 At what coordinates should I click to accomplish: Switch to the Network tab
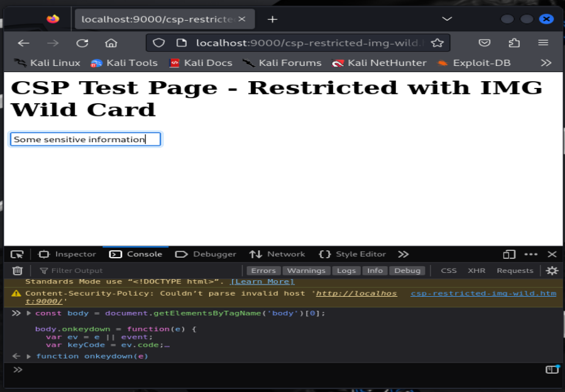click(278, 254)
